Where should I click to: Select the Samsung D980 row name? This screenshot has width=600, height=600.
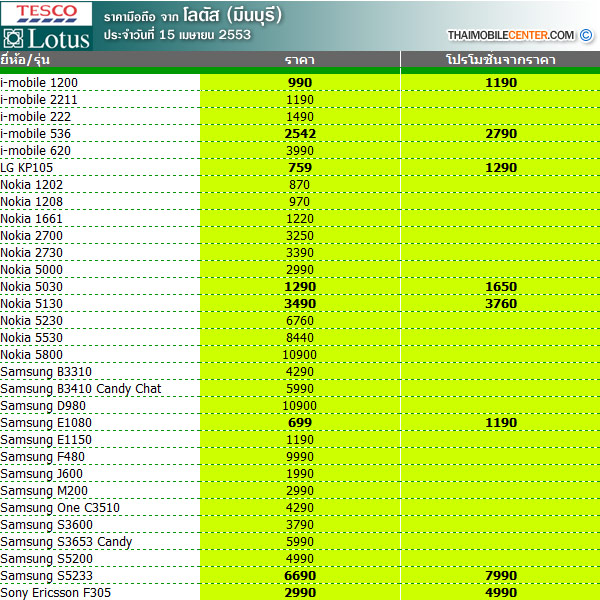point(43,406)
